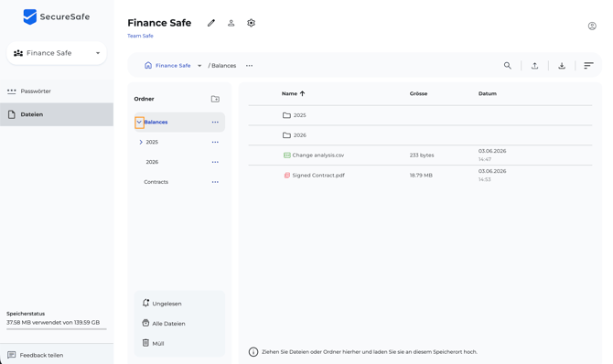Click the pencil icon to rename Finance Safe
This screenshot has height=364, width=613.
pos(211,23)
